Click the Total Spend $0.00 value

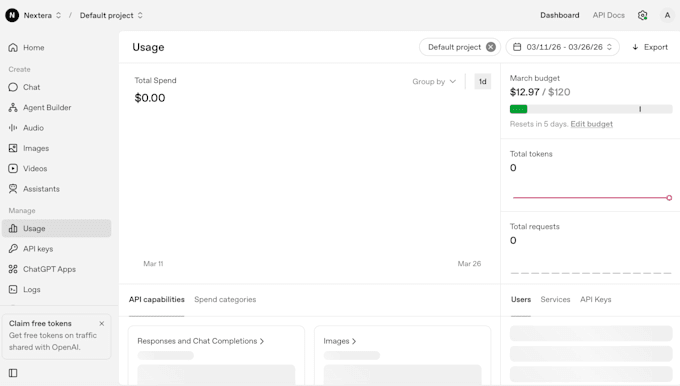[150, 98]
